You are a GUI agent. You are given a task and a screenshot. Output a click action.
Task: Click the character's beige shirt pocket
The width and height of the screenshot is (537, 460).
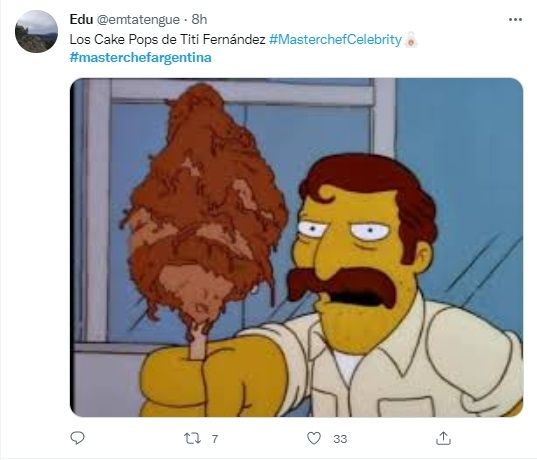tap(406, 406)
